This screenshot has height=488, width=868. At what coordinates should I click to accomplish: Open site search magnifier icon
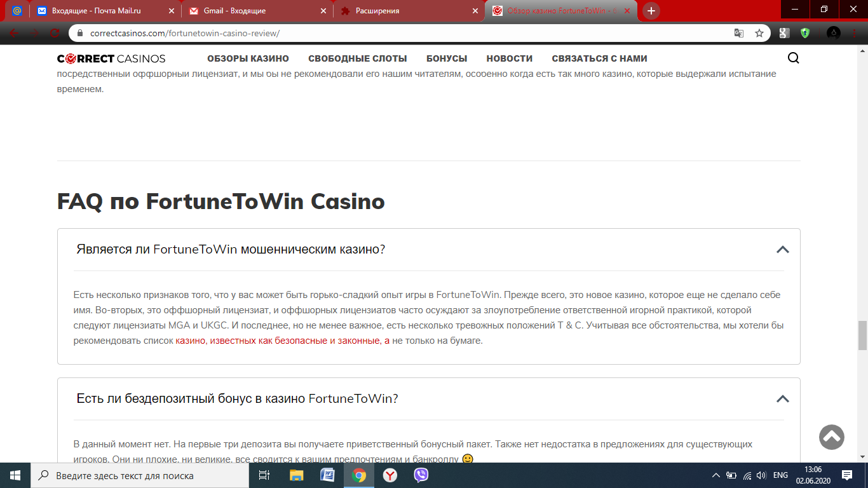794,58
